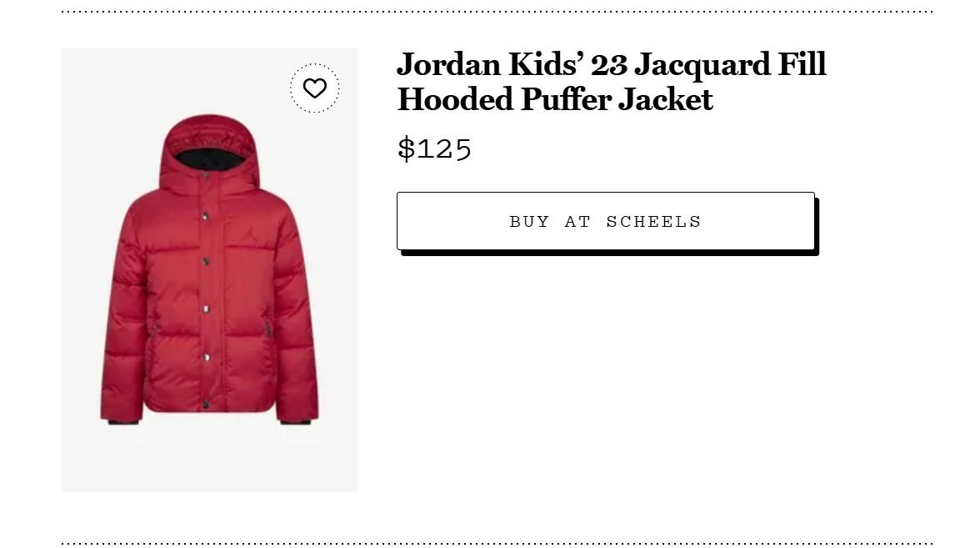The width and height of the screenshot is (980, 548).
Task: Click the jacket's left sleeve cuff
Action: [122, 422]
